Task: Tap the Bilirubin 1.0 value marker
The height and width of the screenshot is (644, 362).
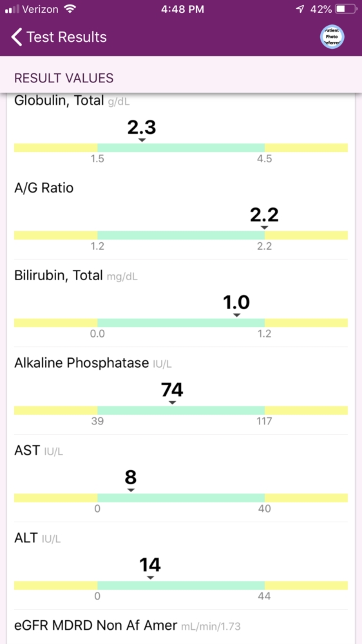Action: (236, 315)
